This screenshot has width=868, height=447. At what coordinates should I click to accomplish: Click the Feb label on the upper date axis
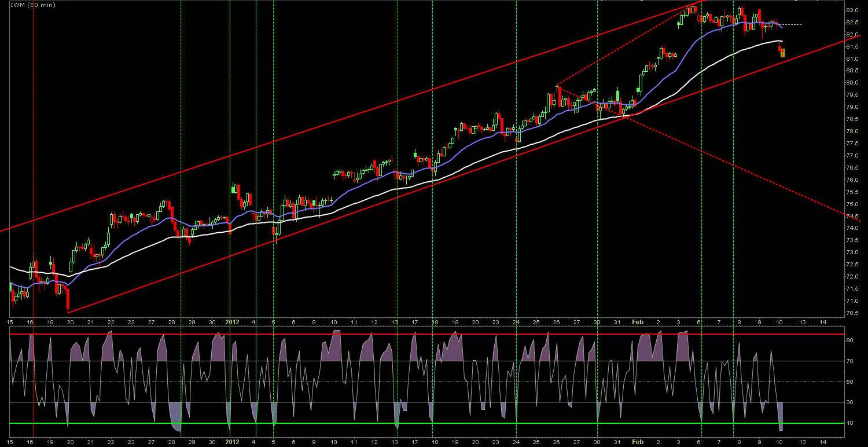[x=637, y=321]
